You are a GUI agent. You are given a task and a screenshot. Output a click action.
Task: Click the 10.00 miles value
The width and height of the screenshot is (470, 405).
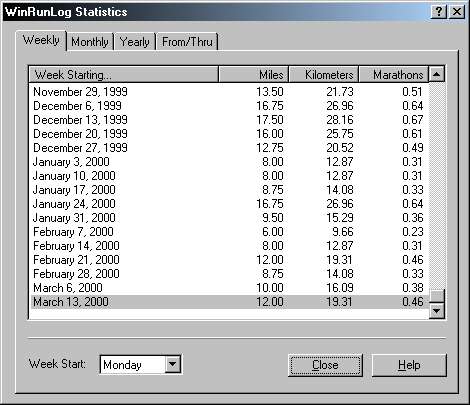[x=270, y=288]
